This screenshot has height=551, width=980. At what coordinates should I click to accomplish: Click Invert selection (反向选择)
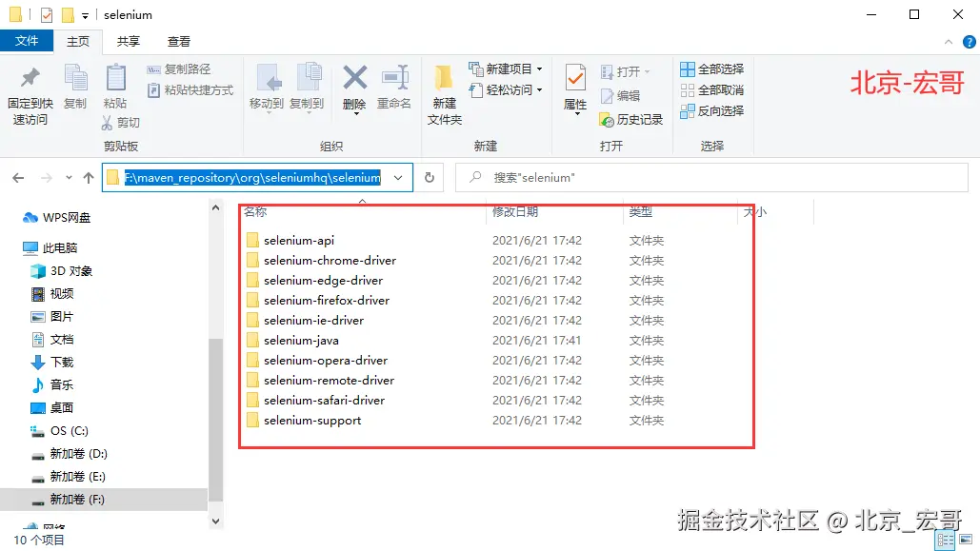coord(711,110)
